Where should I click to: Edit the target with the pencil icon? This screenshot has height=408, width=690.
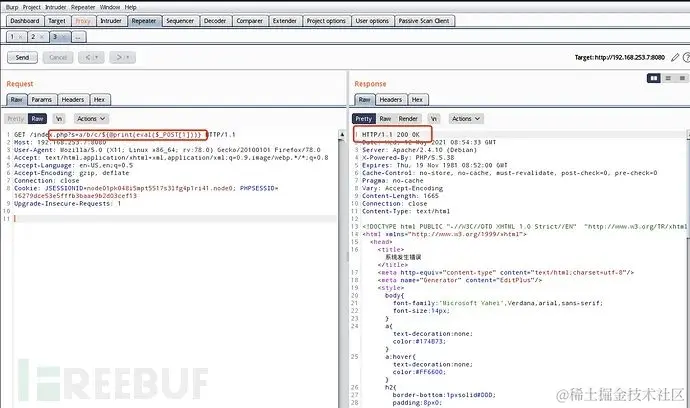coord(675,57)
